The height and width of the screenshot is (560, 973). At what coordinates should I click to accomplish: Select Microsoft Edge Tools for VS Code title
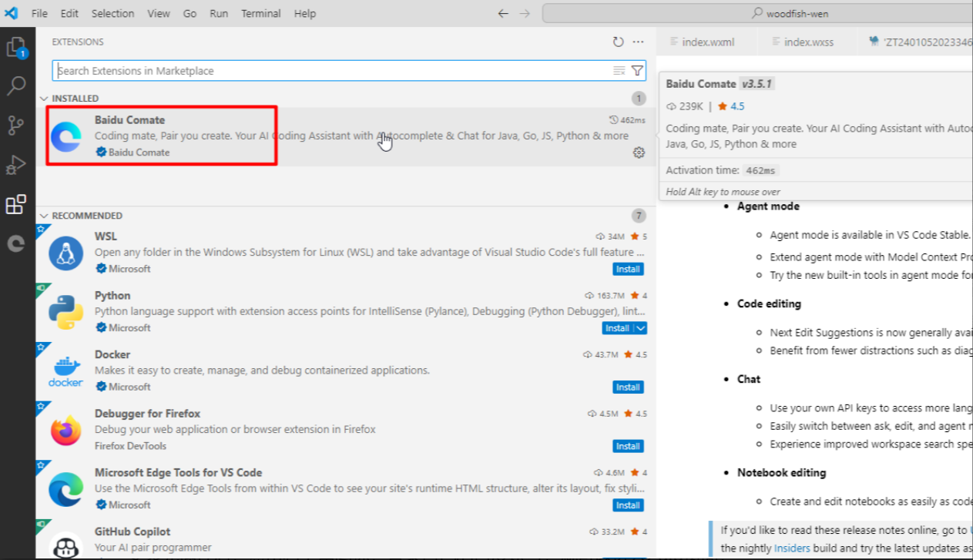click(178, 473)
